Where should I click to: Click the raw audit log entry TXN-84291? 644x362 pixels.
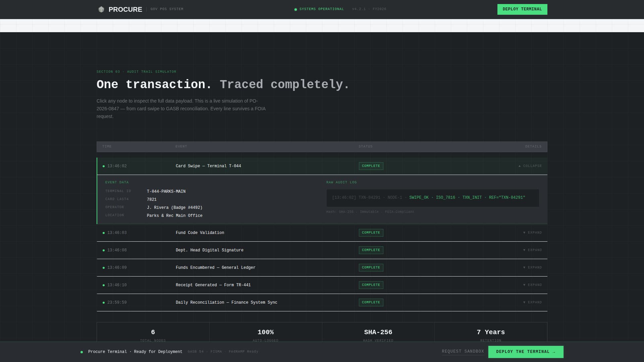tap(433, 198)
